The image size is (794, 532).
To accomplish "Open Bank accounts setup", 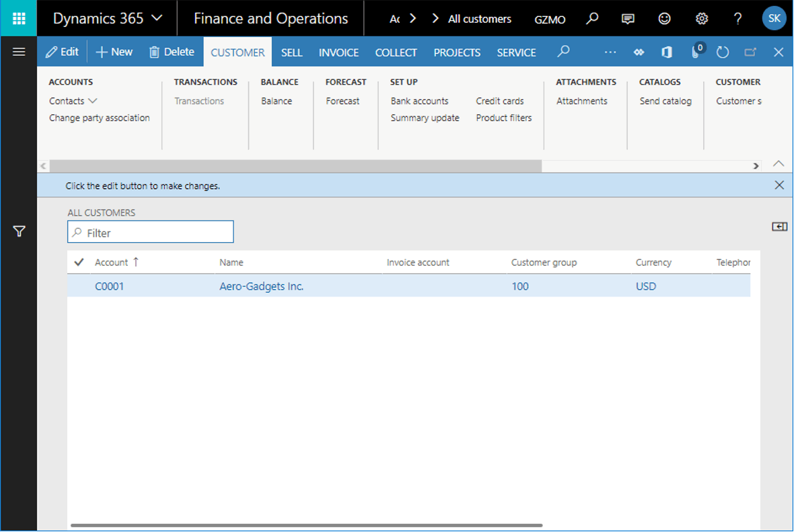I will click(x=419, y=101).
